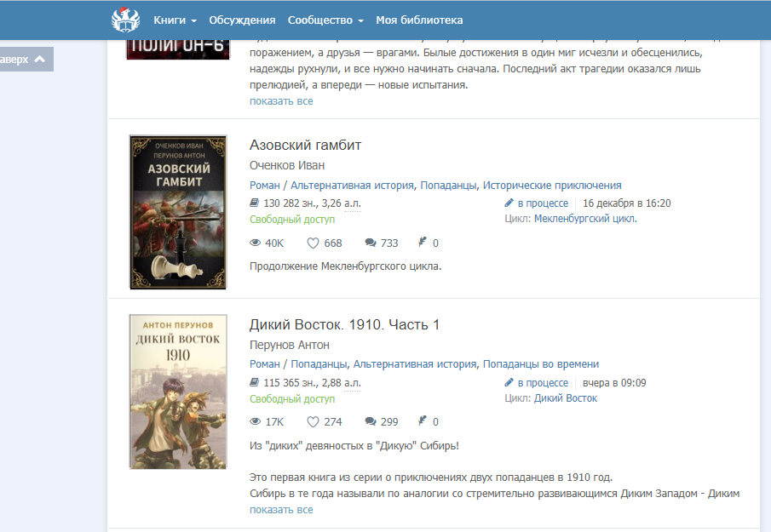Select Роман form for Азовский гамбит
Screen dimensions: 771x532
265,186
